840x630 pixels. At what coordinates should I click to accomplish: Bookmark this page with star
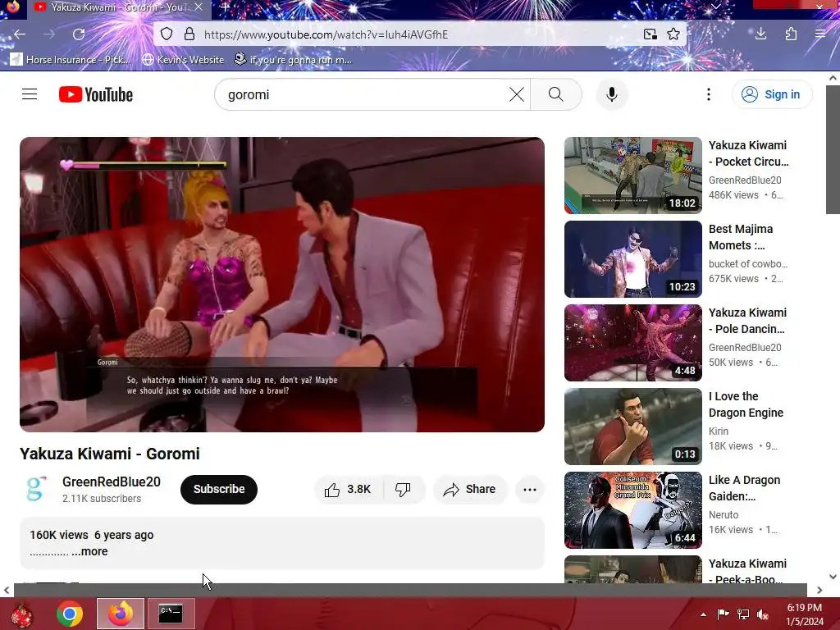pyautogui.click(x=673, y=34)
